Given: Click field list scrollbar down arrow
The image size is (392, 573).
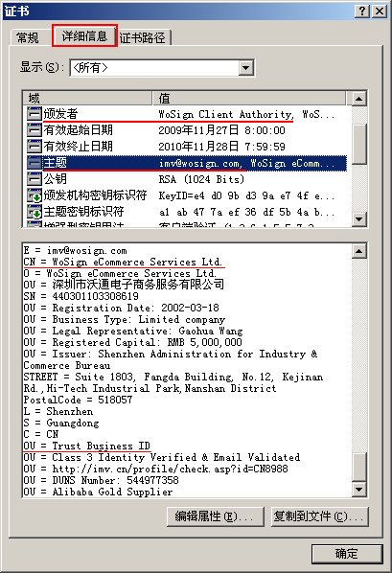Looking at the screenshot, I should [359, 219].
